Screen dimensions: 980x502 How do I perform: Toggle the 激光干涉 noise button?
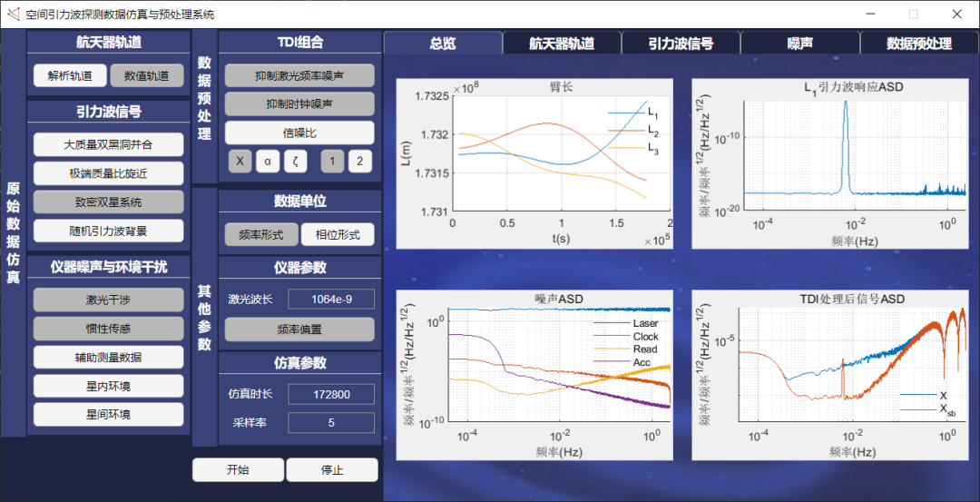coord(109,299)
